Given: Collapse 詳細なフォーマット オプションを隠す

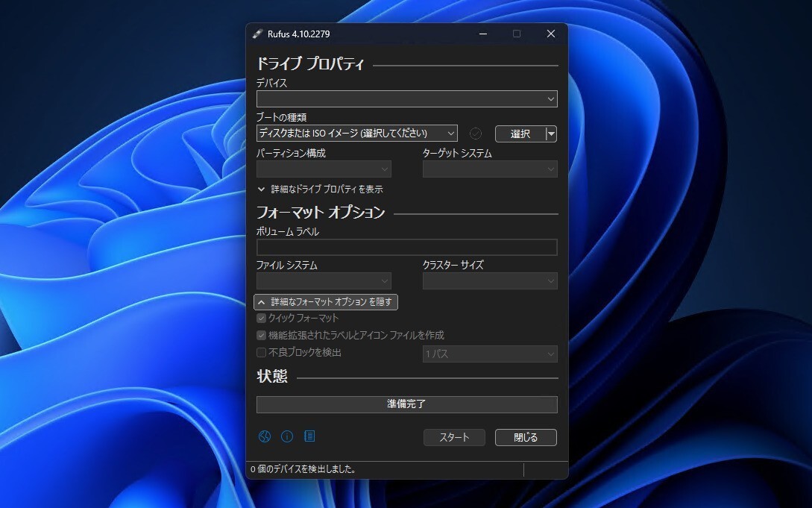Looking at the screenshot, I should (x=326, y=302).
